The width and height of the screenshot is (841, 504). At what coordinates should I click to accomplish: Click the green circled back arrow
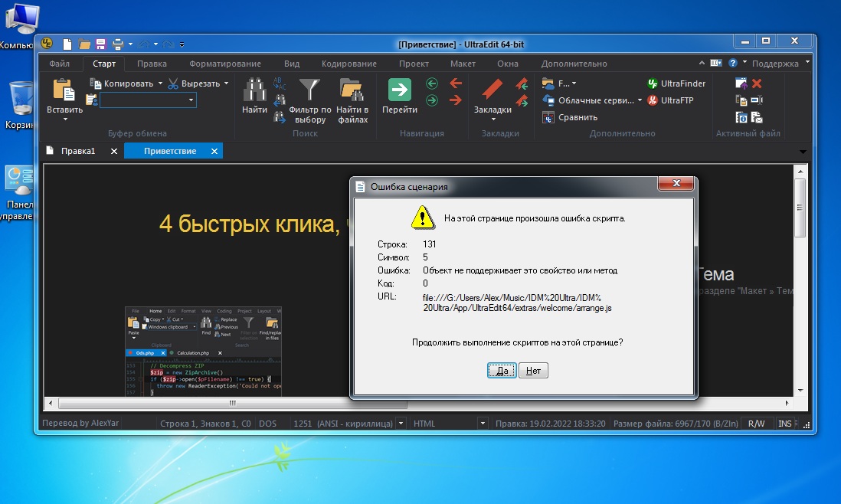432,83
